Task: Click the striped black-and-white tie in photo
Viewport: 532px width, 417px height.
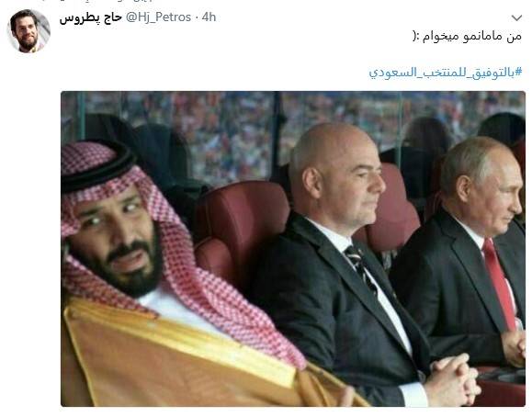Action: (x=360, y=268)
